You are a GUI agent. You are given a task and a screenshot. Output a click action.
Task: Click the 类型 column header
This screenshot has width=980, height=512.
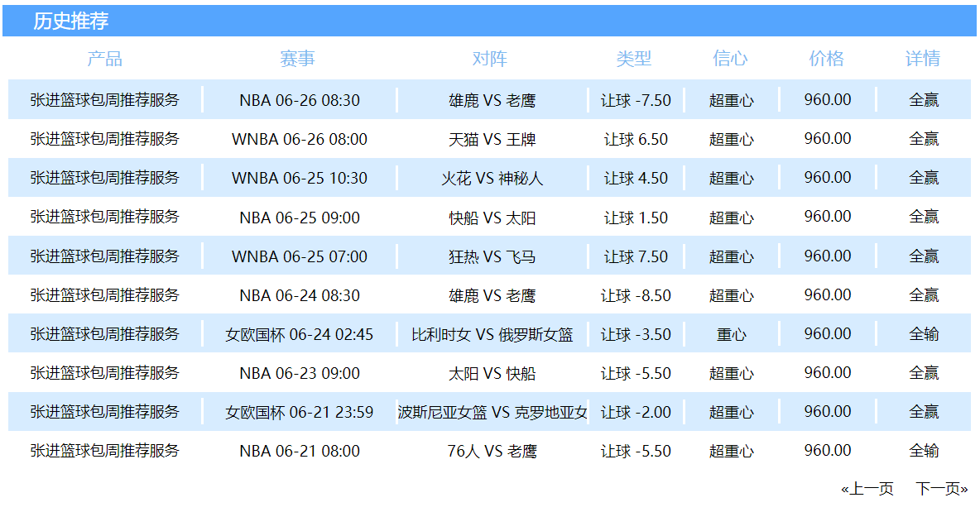pyautogui.click(x=634, y=59)
